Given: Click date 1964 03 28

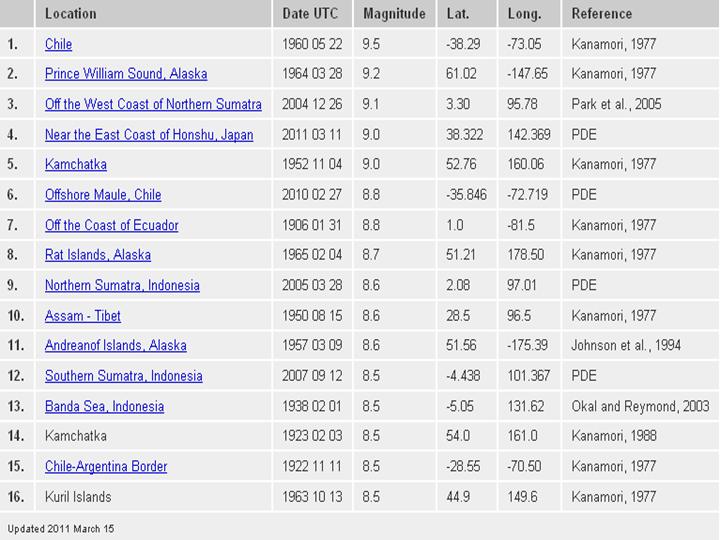Looking at the screenshot, I should coord(312,73).
